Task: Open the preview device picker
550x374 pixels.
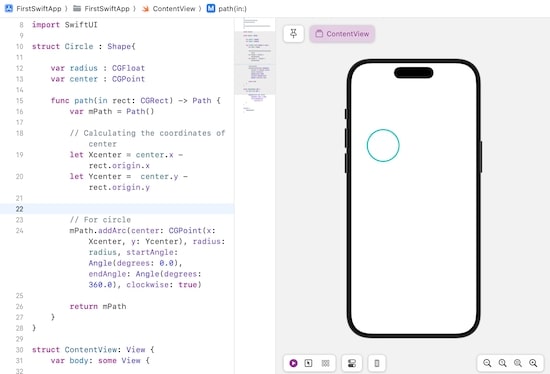Action: pyautogui.click(x=377, y=363)
